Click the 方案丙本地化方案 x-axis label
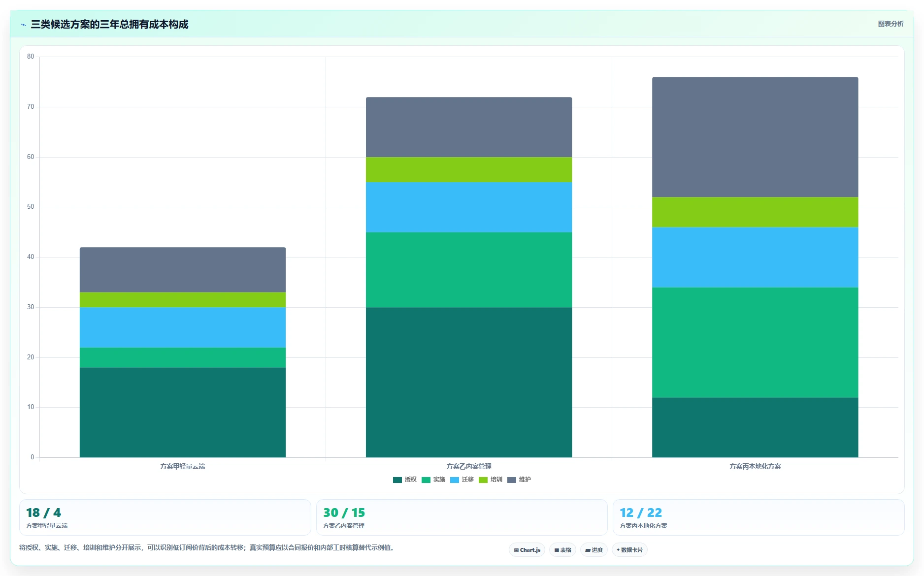Viewport: 924px width, 576px height. click(755, 466)
